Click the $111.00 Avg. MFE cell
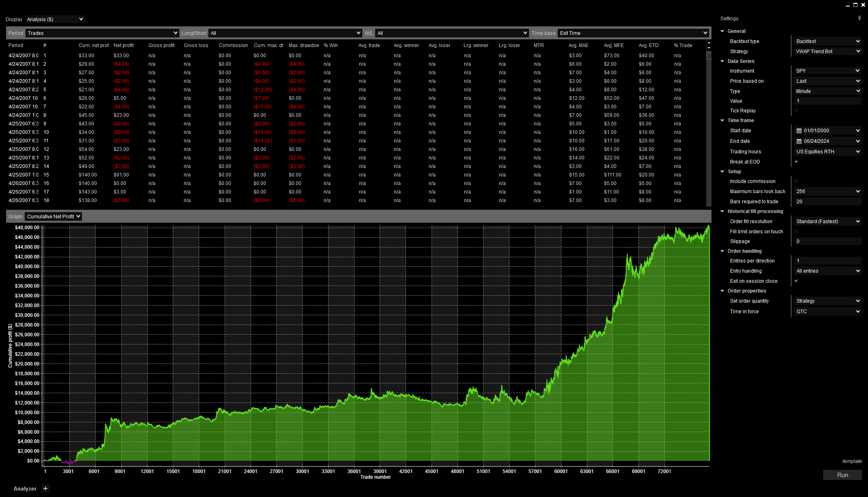 [x=612, y=175]
